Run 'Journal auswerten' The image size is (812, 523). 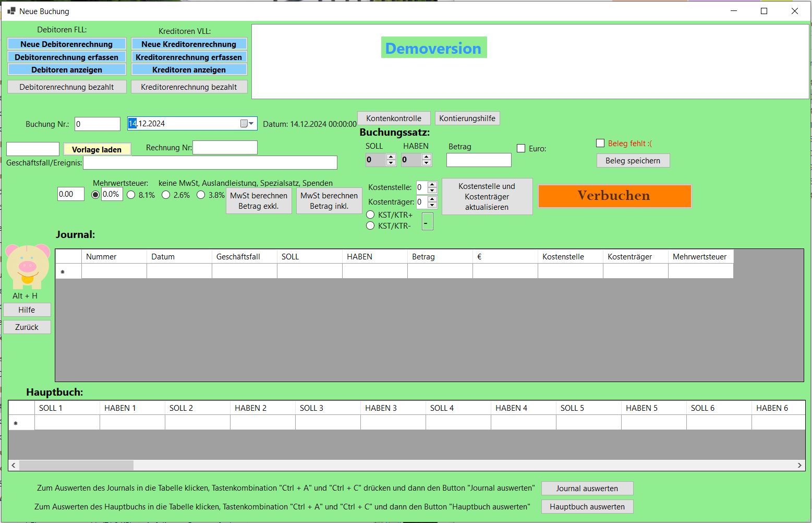coord(587,488)
